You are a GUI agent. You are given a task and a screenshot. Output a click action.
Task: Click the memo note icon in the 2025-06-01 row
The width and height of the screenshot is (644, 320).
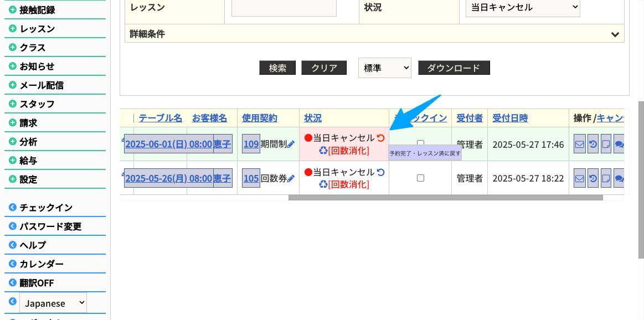606,144
